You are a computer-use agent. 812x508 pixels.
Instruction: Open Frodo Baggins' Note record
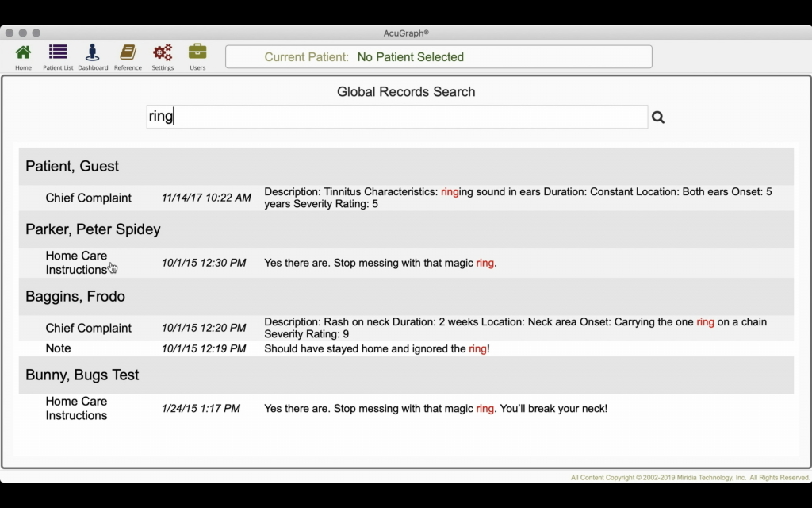[x=406, y=348]
